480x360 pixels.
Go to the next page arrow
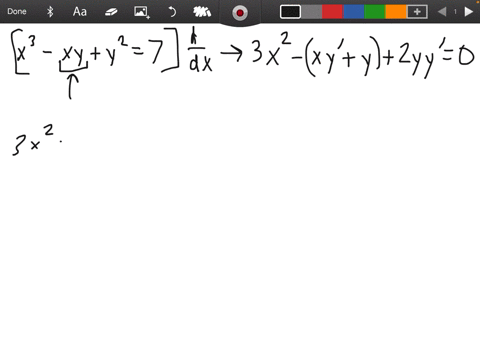point(469,12)
